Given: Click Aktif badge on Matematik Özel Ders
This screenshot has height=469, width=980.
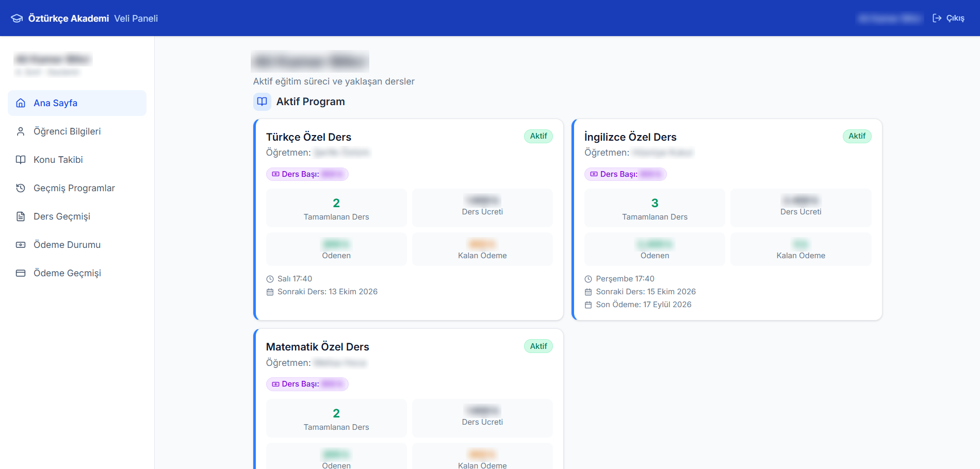Looking at the screenshot, I should coord(538,346).
